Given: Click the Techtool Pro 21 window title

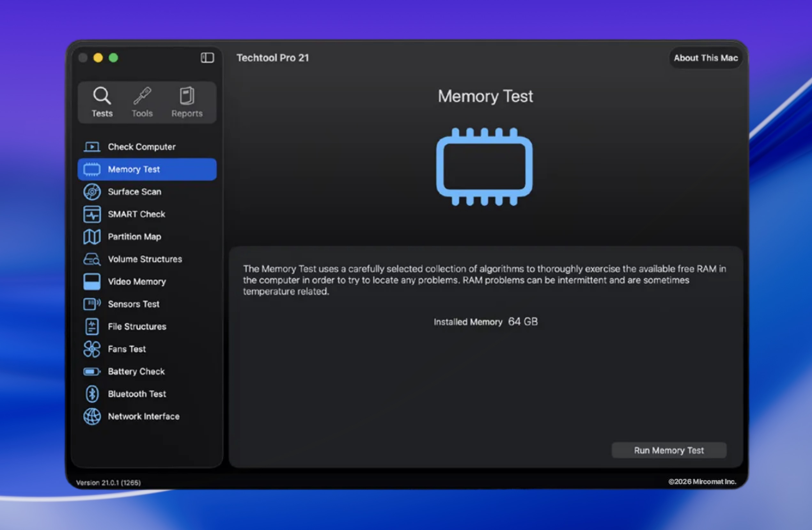Looking at the screenshot, I should [273, 58].
